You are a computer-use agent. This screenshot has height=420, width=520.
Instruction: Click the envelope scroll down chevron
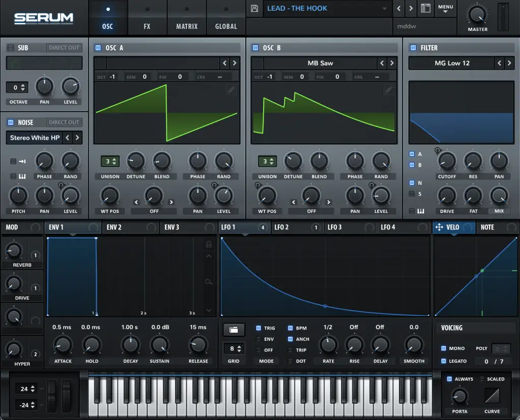click(x=209, y=310)
